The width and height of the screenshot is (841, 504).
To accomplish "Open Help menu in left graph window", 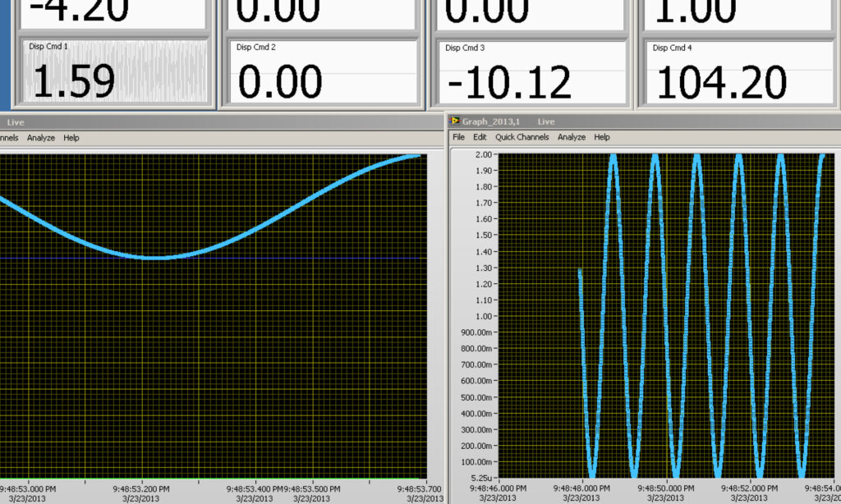I will [71, 138].
